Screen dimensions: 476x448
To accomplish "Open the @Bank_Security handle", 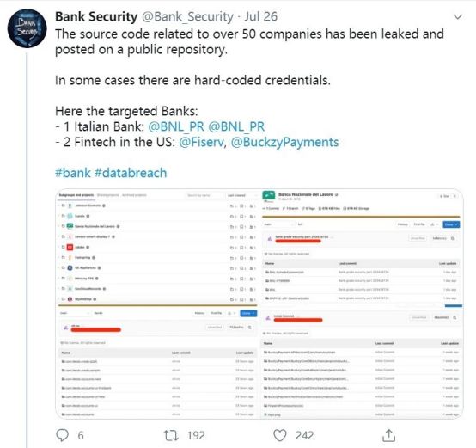I will tap(187, 16).
